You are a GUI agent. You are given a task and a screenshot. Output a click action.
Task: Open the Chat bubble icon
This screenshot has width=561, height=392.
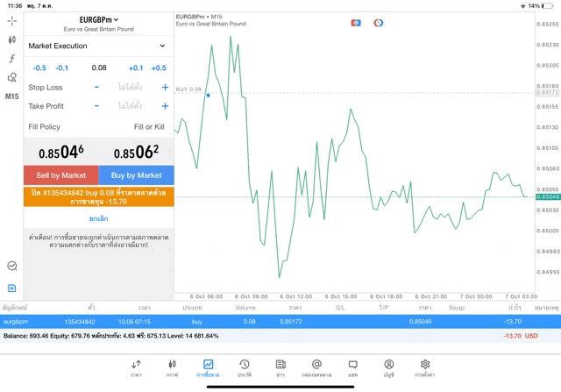[352, 367]
